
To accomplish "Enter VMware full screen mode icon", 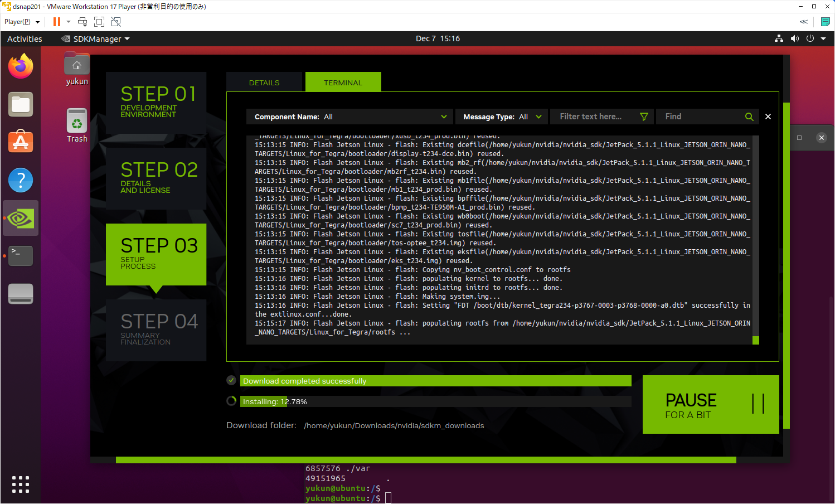I will (x=99, y=22).
